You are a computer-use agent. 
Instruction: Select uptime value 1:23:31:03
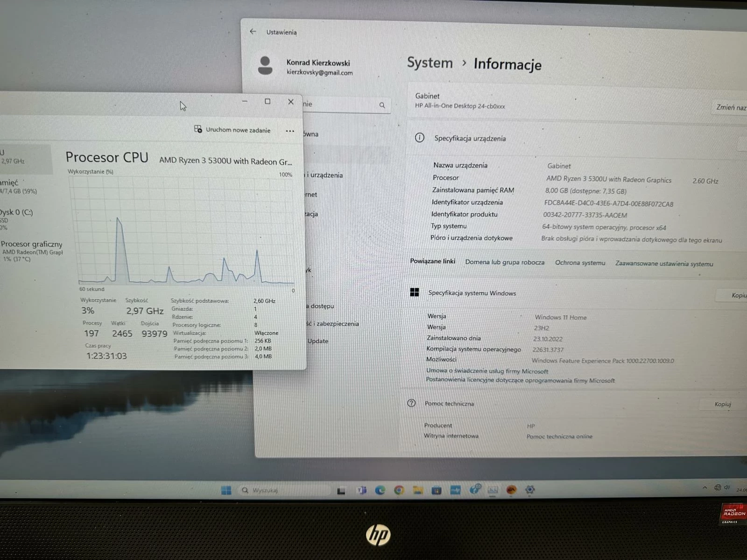(106, 356)
